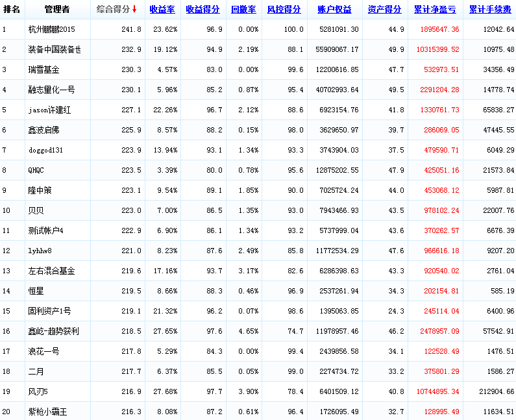Sort by 账户权益 column header
This screenshot has width=516, height=420.
tap(334, 10)
